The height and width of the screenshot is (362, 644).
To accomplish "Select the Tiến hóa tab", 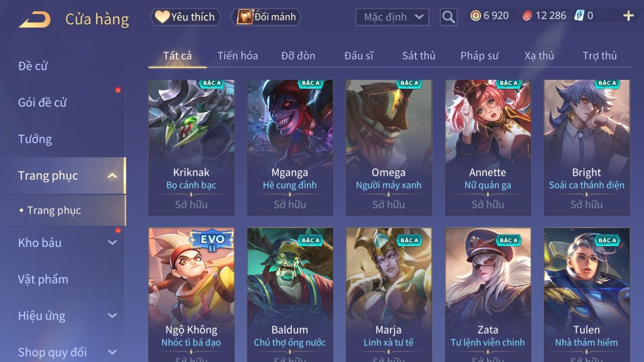I will (237, 56).
